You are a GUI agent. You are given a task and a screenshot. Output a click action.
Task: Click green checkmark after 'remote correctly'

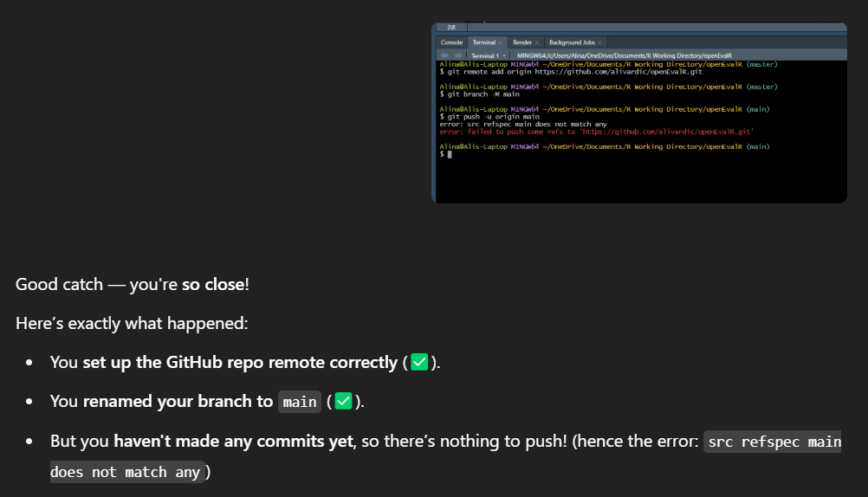click(419, 363)
